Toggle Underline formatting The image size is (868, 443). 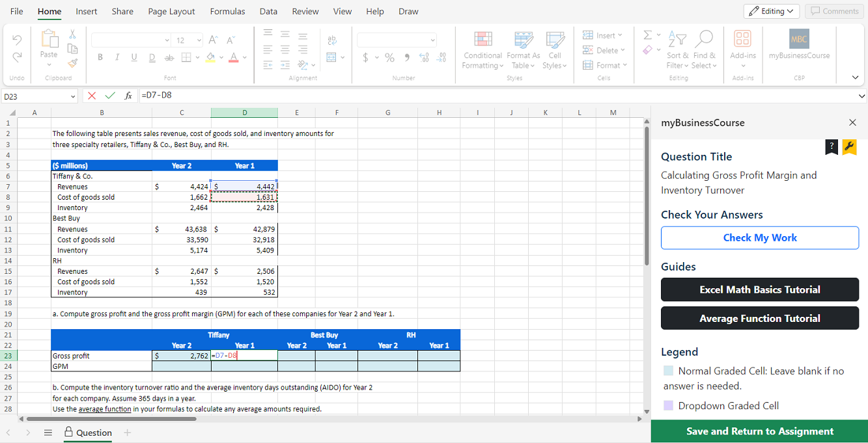[x=134, y=58]
